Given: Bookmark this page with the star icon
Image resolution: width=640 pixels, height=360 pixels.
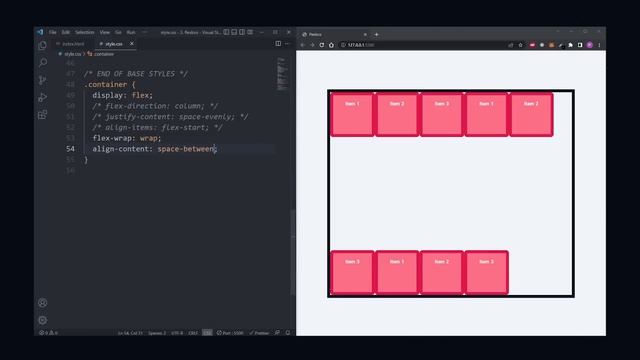Looking at the screenshot, I should point(520,45).
